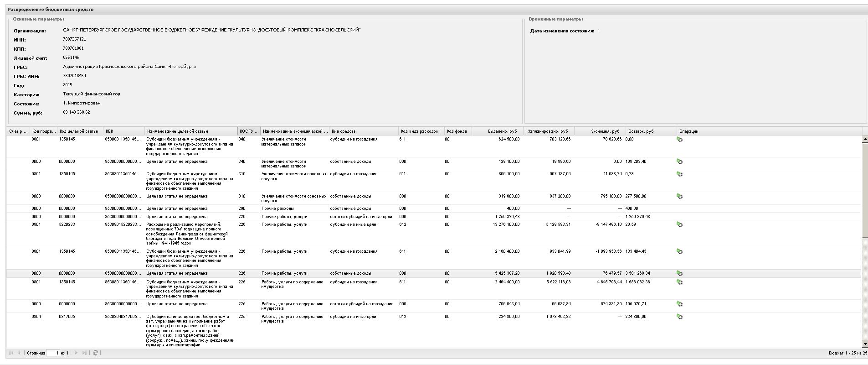The image size is (868, 365).
Task: Open operations for the 624 500,00 row
Action: coord(679,140)
